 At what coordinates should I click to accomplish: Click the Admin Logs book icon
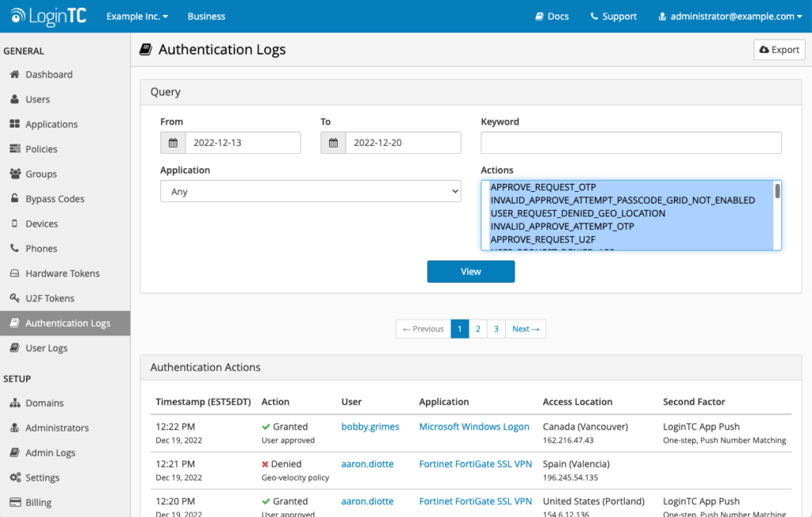pyautogui.click(x=14, y=452)
